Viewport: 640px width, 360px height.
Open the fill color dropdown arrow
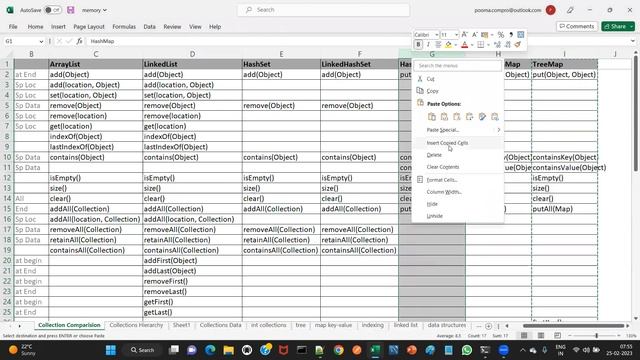click(x=456, y=45)
